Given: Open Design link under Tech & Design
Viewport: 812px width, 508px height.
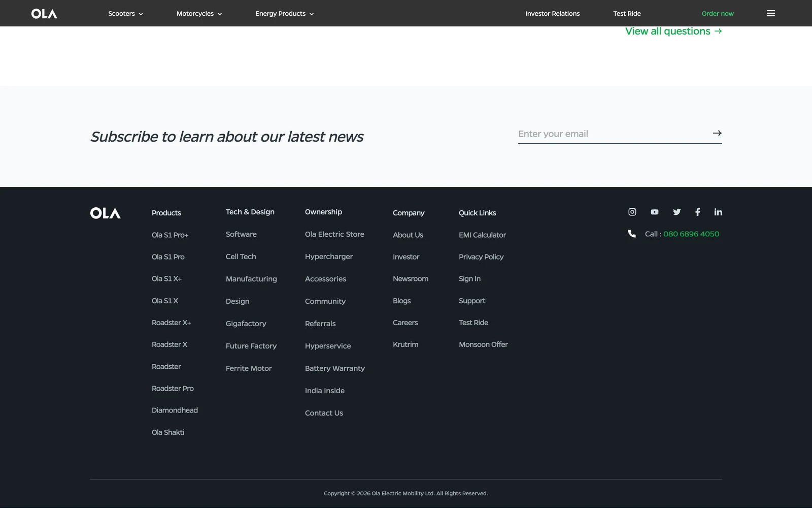Looking at the screenshot, I should [238, 301].
